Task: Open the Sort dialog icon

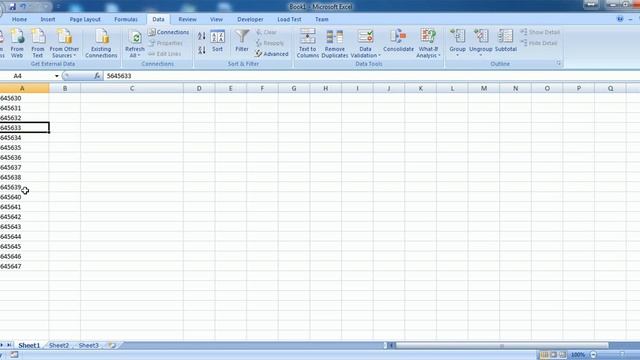Action: pyautogui.click(x=218, y=41)
